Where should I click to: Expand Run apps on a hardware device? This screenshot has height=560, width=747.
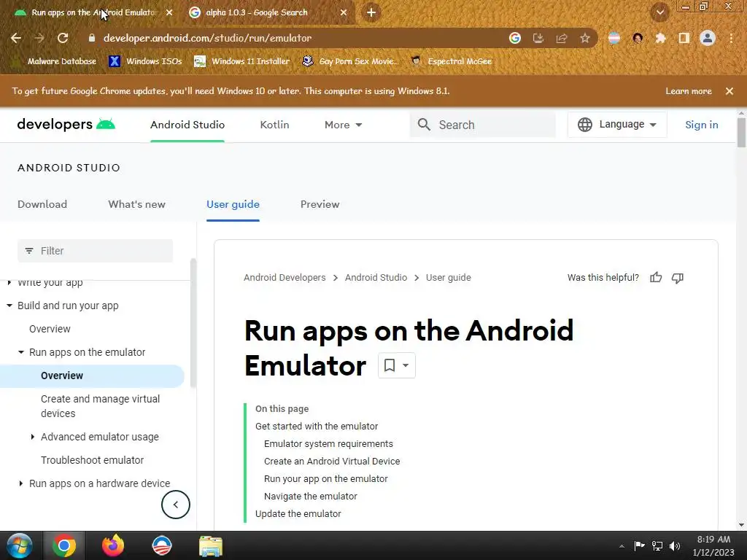[20, 483]
